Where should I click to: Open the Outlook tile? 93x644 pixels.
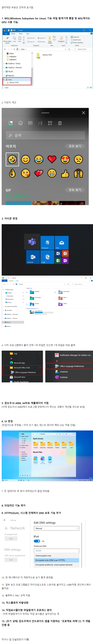coord(33,257)
